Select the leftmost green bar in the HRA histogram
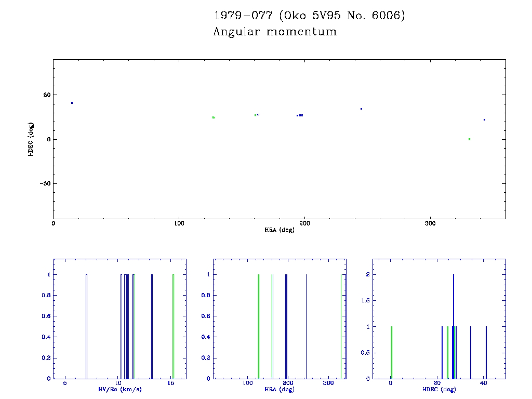Screen dimensions: 532x399 click(259, 326)
